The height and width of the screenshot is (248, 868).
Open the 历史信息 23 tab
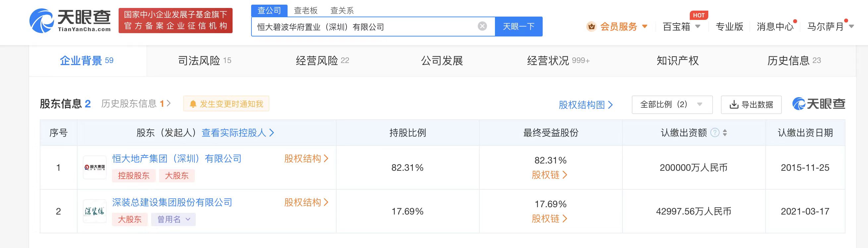tap(794, 61)
